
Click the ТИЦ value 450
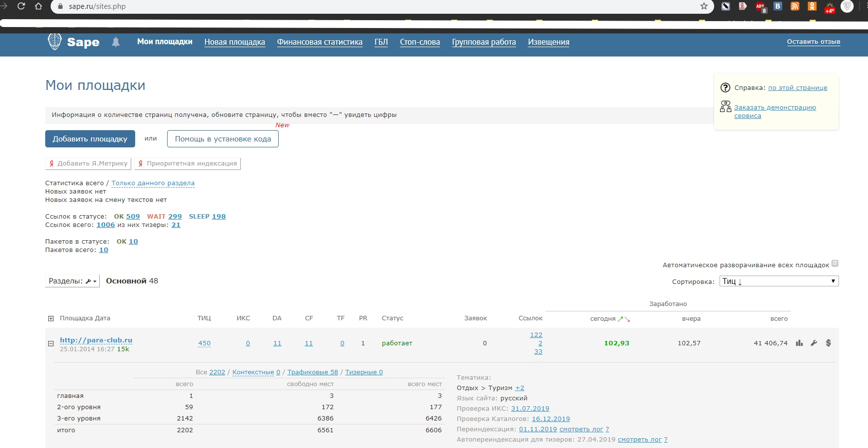click(204, 343)
